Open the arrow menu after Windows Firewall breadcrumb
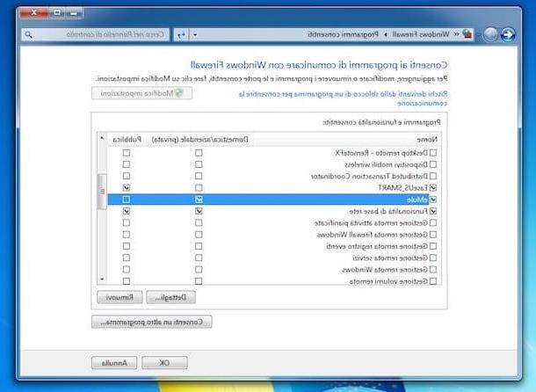 [x=385, y=34]
